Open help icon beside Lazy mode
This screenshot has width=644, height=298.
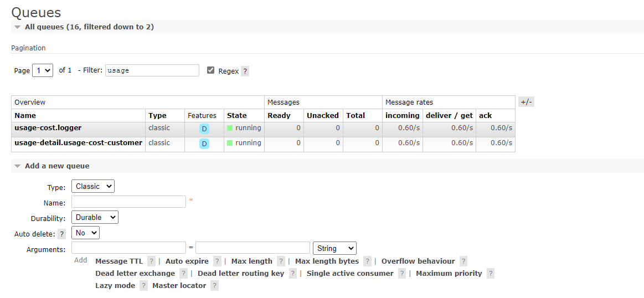click(x=143, y=286)
